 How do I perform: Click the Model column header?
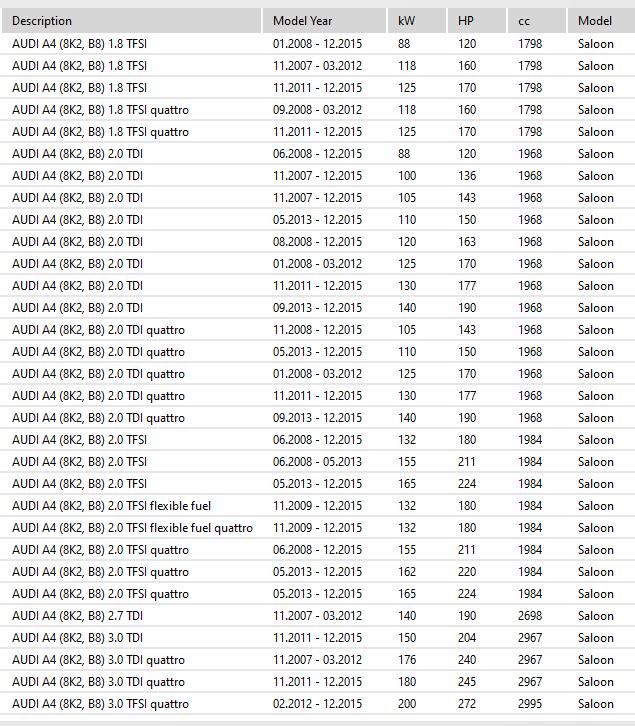[601, 21]
